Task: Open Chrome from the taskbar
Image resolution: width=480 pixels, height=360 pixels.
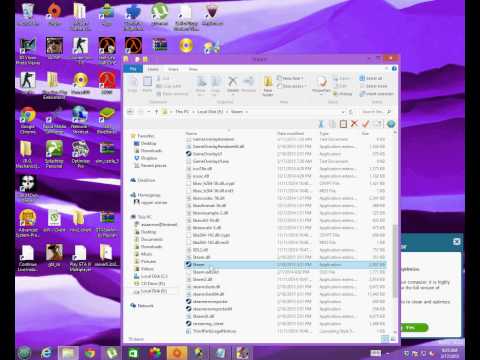Action: pyautogui.click(x=90, y=353)
